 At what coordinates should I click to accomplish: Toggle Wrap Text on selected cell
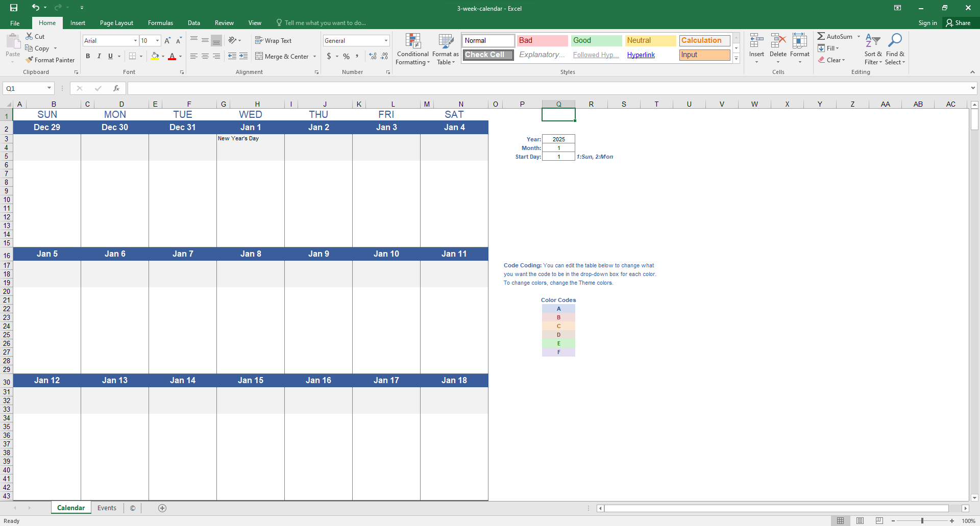click(274, 41)
